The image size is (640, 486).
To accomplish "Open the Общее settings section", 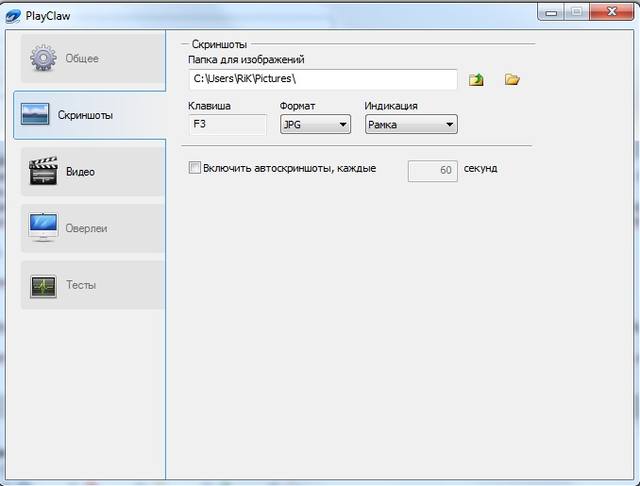I will coord(93,59).
